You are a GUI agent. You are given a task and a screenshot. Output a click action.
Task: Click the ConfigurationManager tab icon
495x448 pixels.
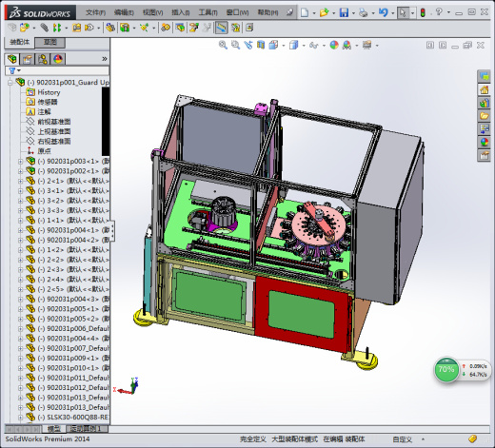point(43,59)
